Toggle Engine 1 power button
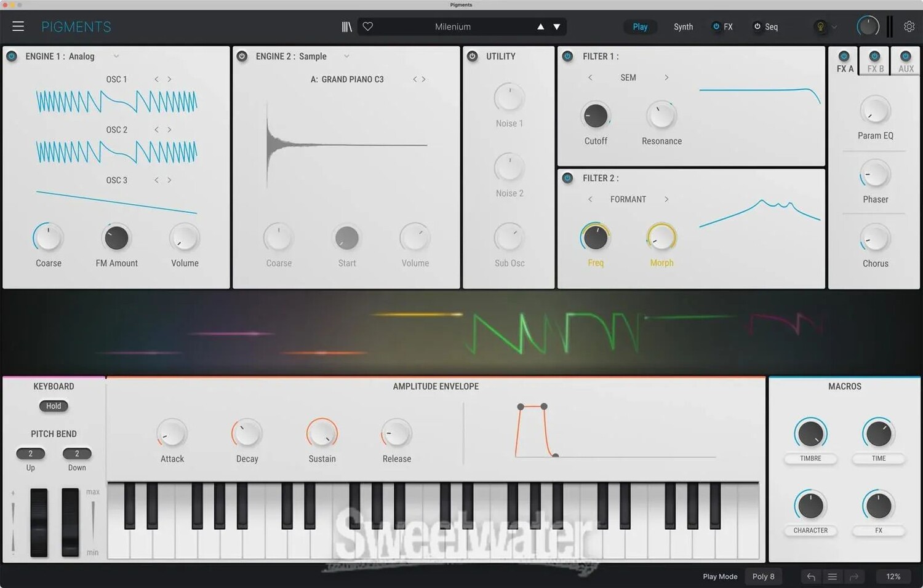Screen dimensions: 923x588 pos(12,56)
